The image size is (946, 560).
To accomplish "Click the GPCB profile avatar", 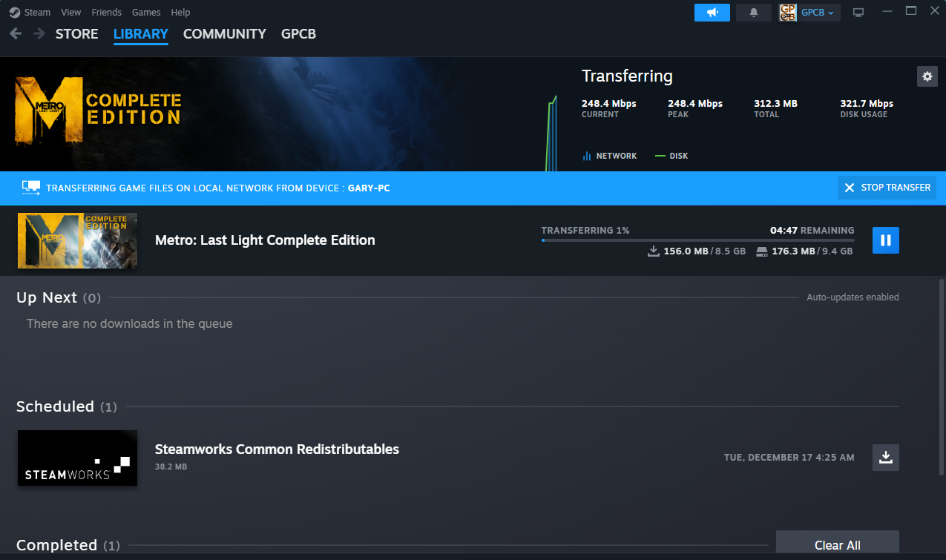I will point(786,12).
